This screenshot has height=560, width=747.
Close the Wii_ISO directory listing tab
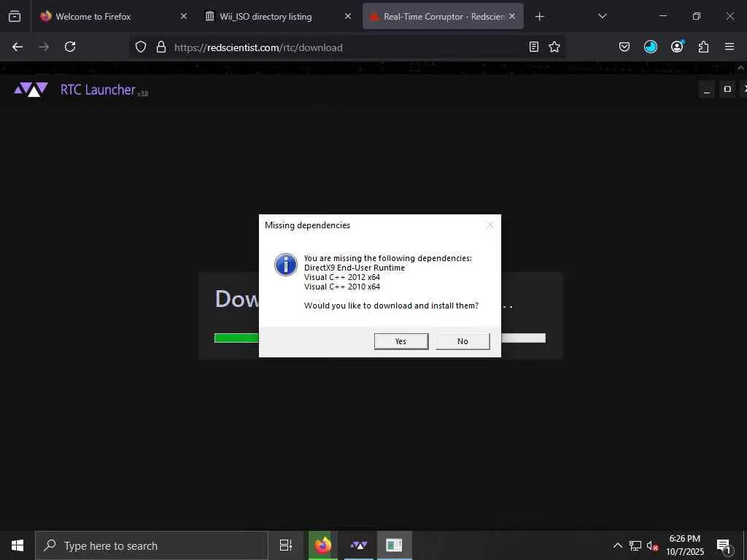click(x=348, y=16)
